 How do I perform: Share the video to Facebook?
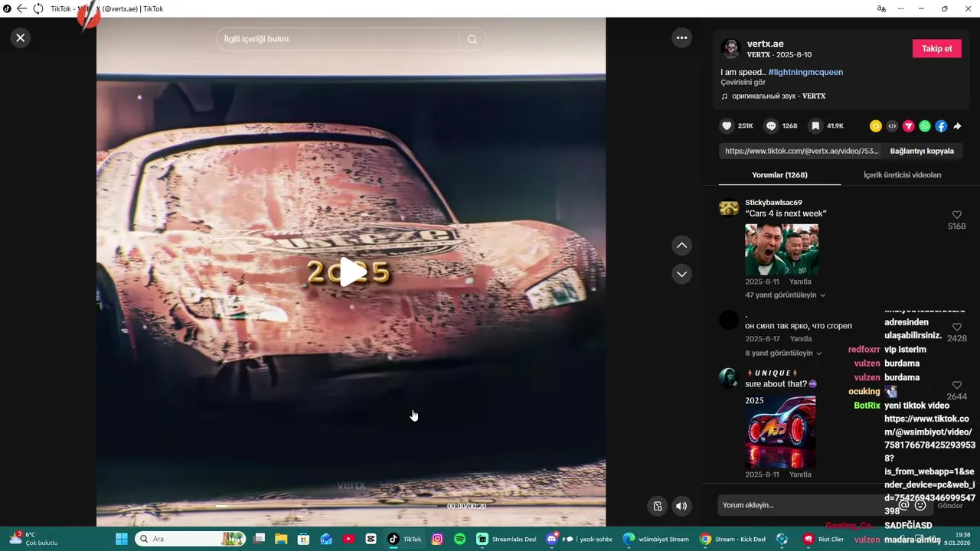(x=941, y=126)
